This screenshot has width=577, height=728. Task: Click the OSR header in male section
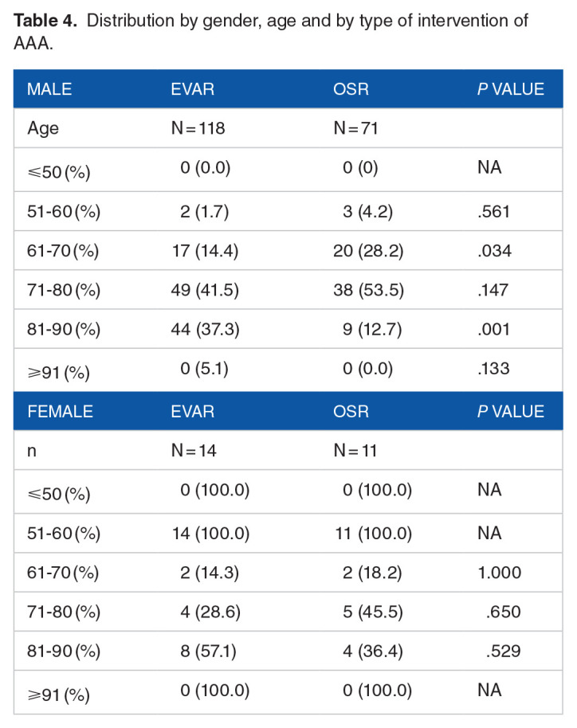click(351, 89)
